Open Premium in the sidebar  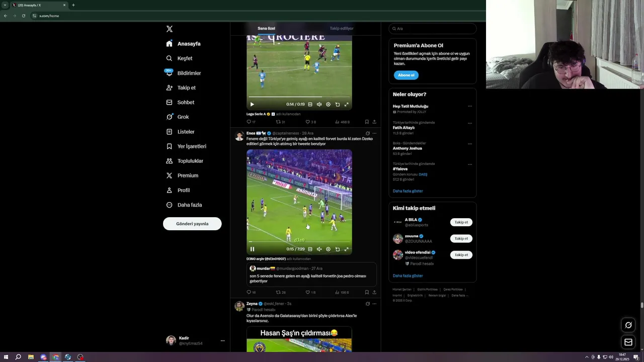tap(182, 175)
